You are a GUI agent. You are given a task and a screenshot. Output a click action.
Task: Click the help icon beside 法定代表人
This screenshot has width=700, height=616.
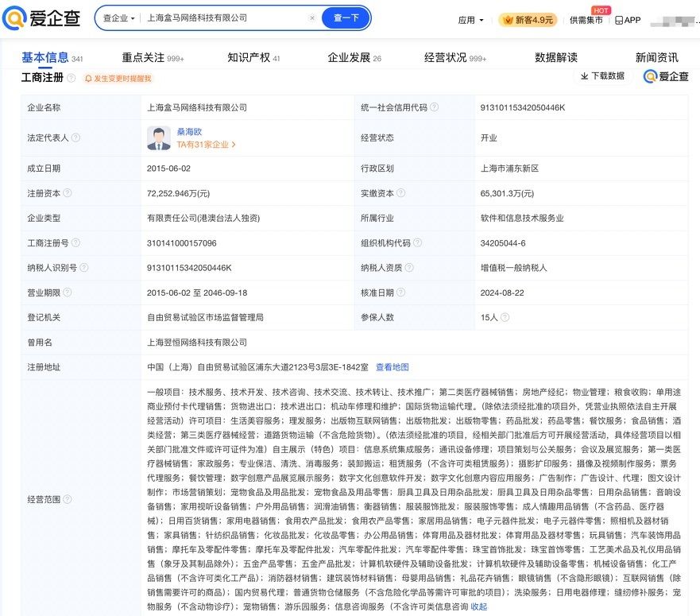coord(76,138)
